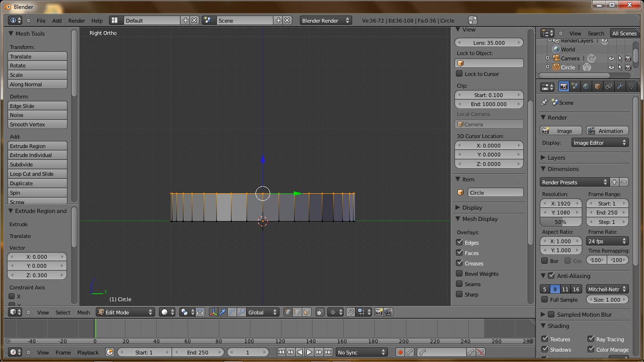Image resolution: width=644 pixels, height=362 pixels.
Task: Open the Image Editor display dropdown
Action: click(x=600, y=143)
